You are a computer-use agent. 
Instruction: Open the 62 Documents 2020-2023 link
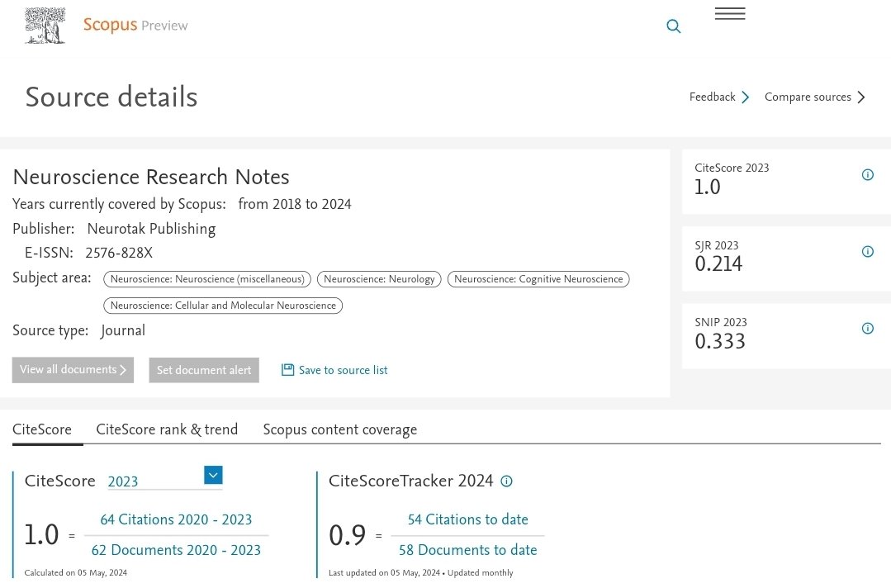click(176, 550)
